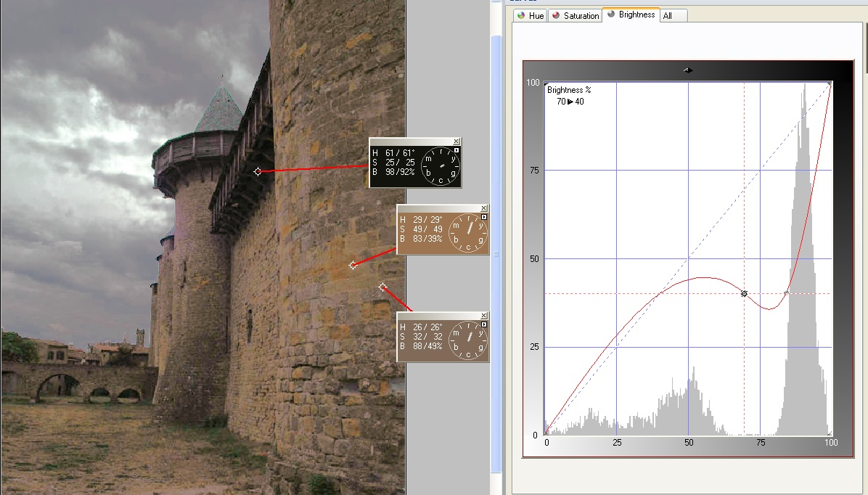Switch to the Hue curve tab
The height and width of the screenshot is (495, 868).
(531, 15)
